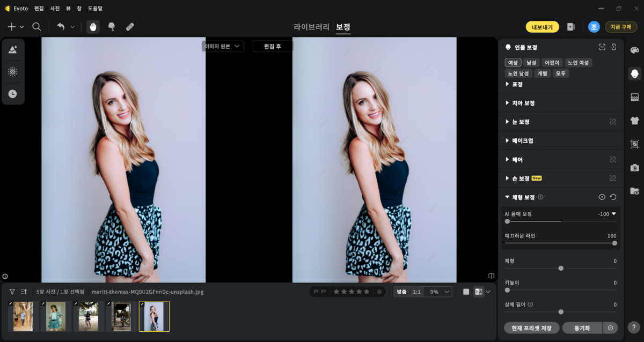
Task: Open the color palette panel icon
Action: point(635,50)
